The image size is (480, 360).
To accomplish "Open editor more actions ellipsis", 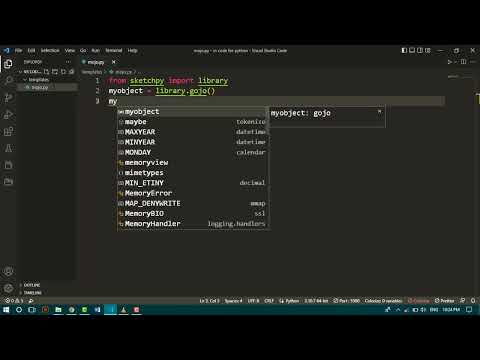I will coord(473,62).
